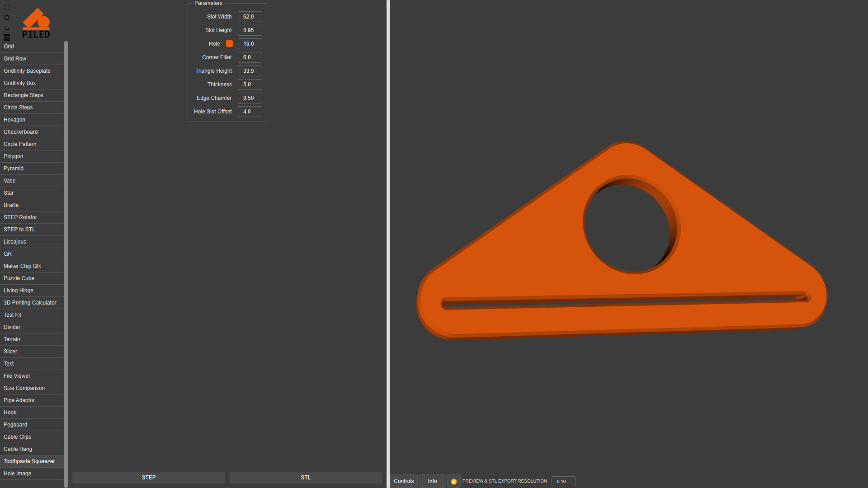Click the Triangle Height value field
Viewport: 868px width, 488px height.
click(250, 71)
